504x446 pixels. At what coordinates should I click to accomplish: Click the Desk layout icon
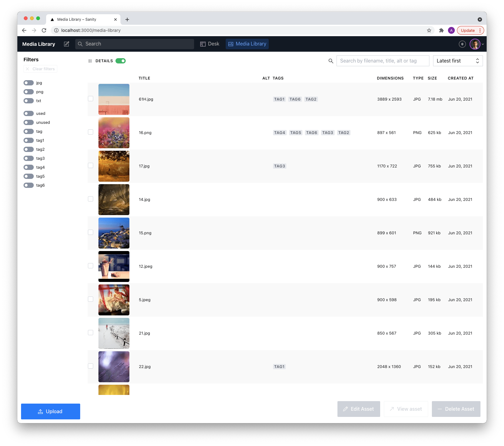point(203,44)
